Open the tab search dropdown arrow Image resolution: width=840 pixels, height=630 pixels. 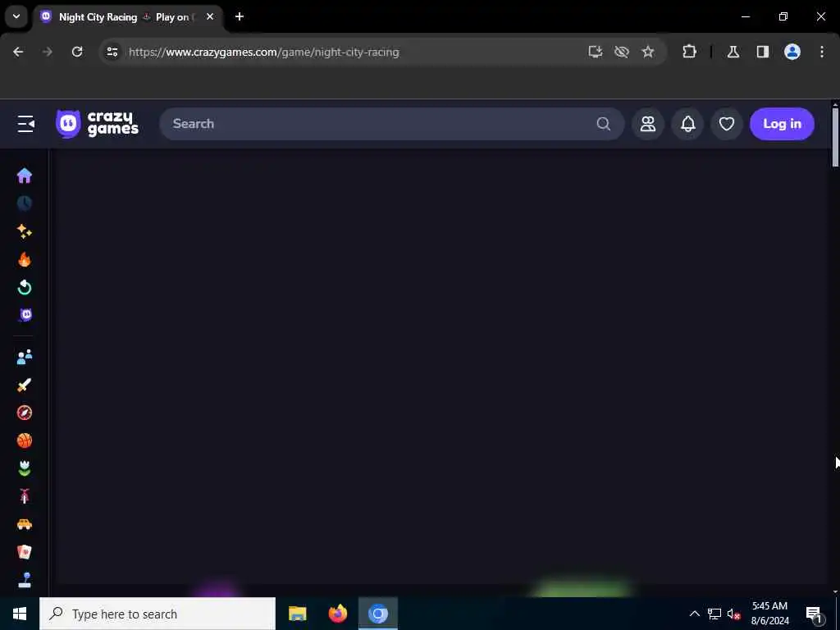(x=16, y=16)
